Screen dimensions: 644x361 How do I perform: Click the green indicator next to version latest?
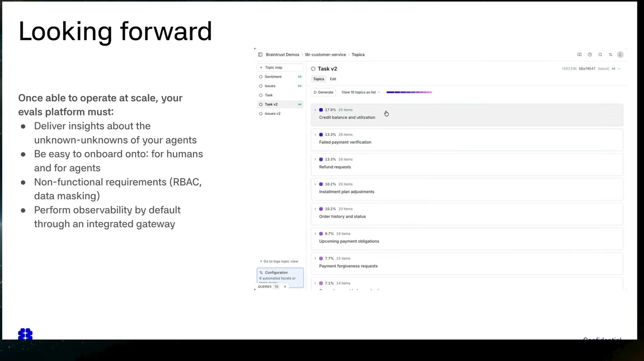tap(614, 69)
